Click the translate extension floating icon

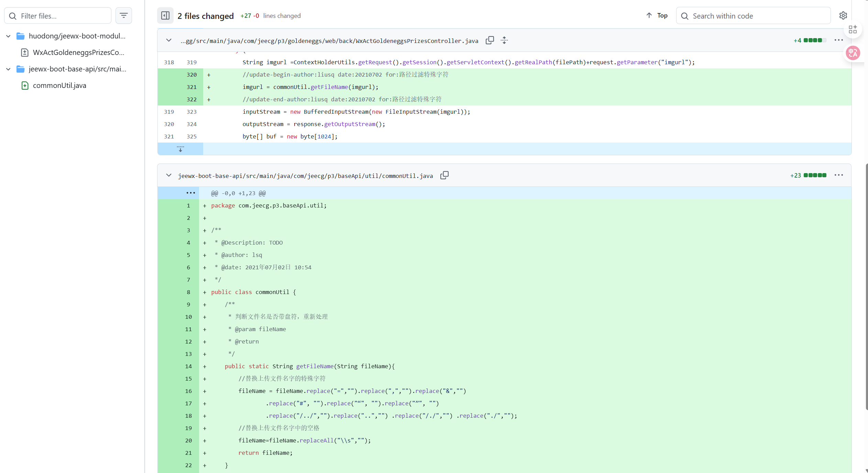click(x=853, y=53)
